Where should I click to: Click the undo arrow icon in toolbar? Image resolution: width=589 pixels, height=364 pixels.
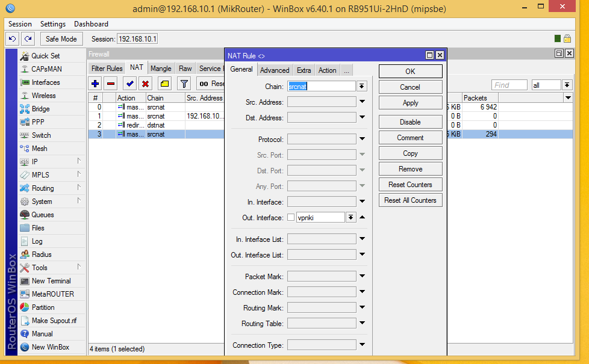[13, 39]
